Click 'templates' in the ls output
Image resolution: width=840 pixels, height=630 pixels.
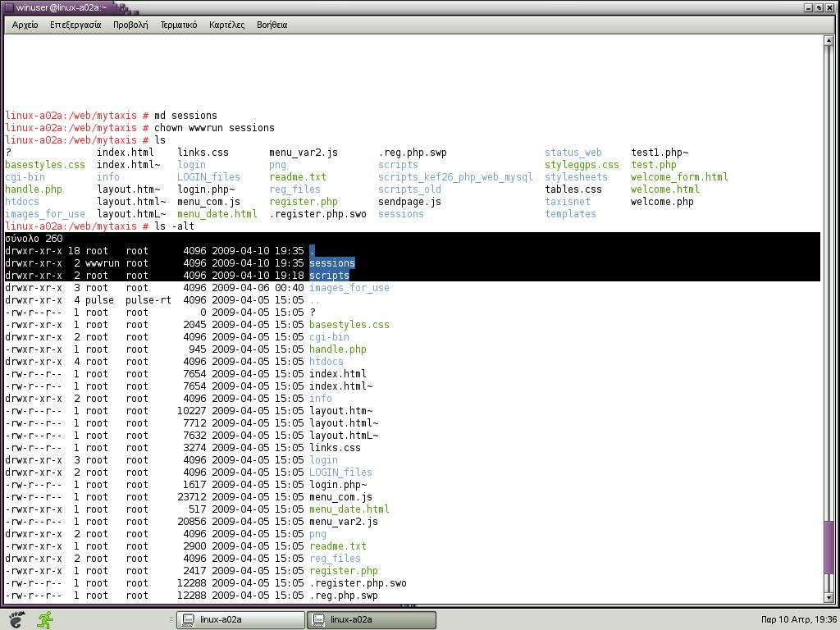570,214
